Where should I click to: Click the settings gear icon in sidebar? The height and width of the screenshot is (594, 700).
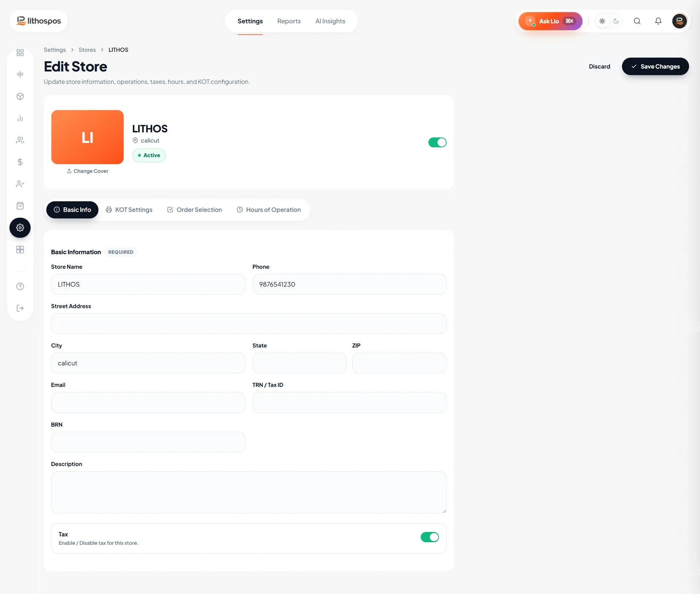click(x=20, y=228)
